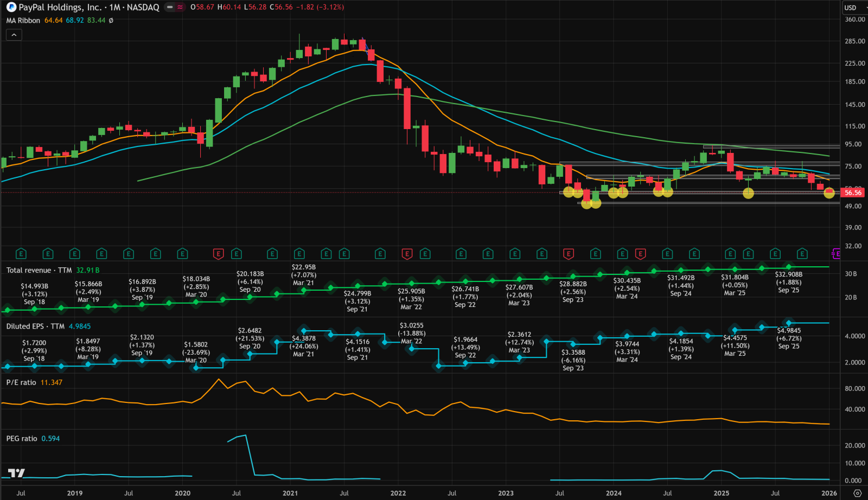Click the $28.882B Sep '23 revenue label

click(573, 292)
